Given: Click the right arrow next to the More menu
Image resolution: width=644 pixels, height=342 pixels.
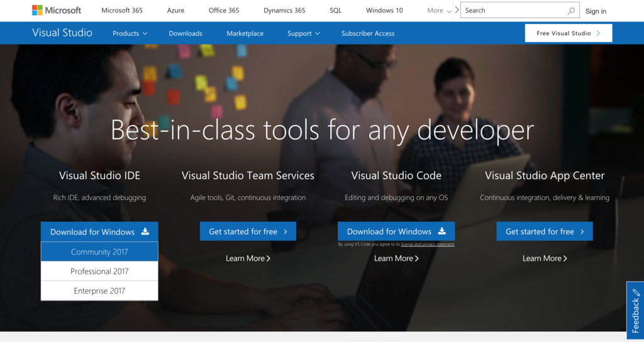Looking at the screenshot, I should pyautogui.click(x=457, y=10).
